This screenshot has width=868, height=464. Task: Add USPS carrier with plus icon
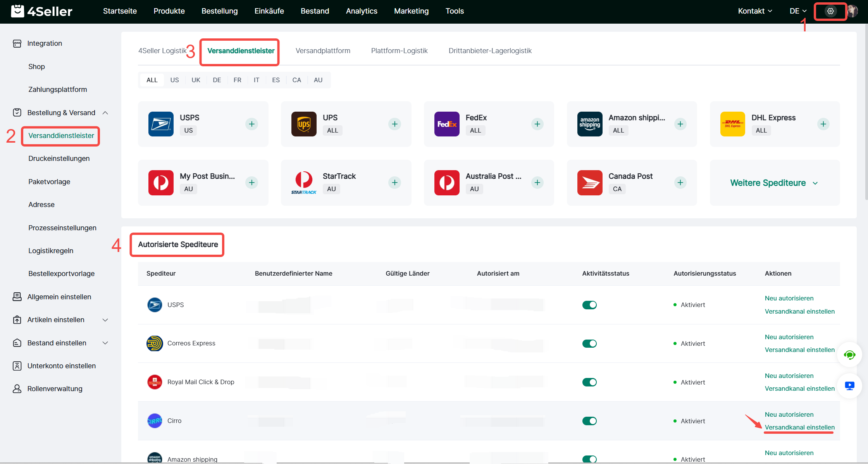[x=251, y=124]
